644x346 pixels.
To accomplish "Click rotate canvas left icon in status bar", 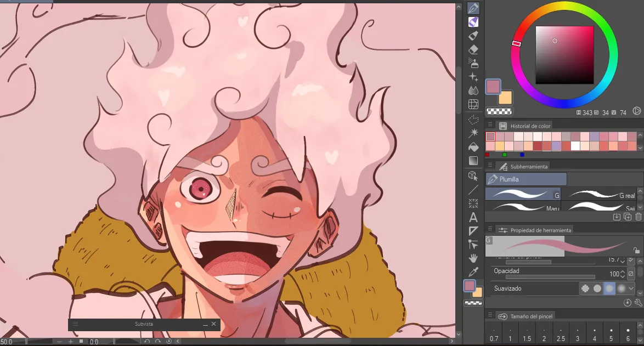I will click(x=147, y=341).
